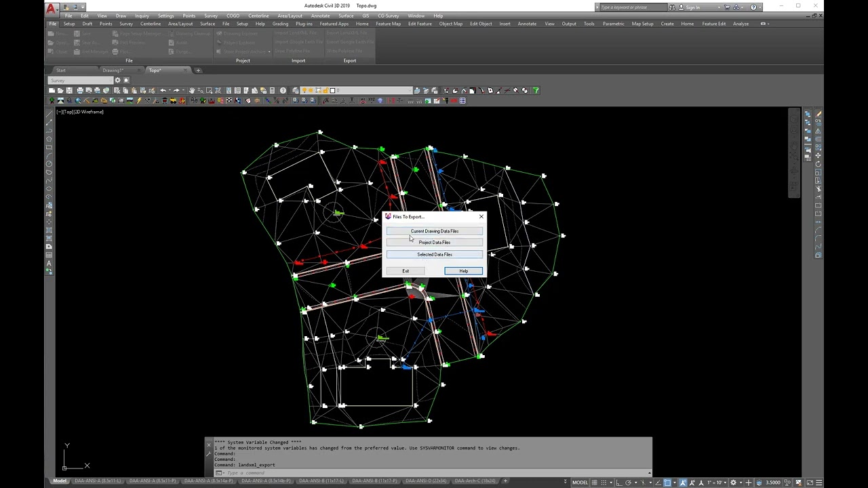This screenshot has height=488, width=868.
Task: Click the Save toolbar icon
Action: coord(69,91)
